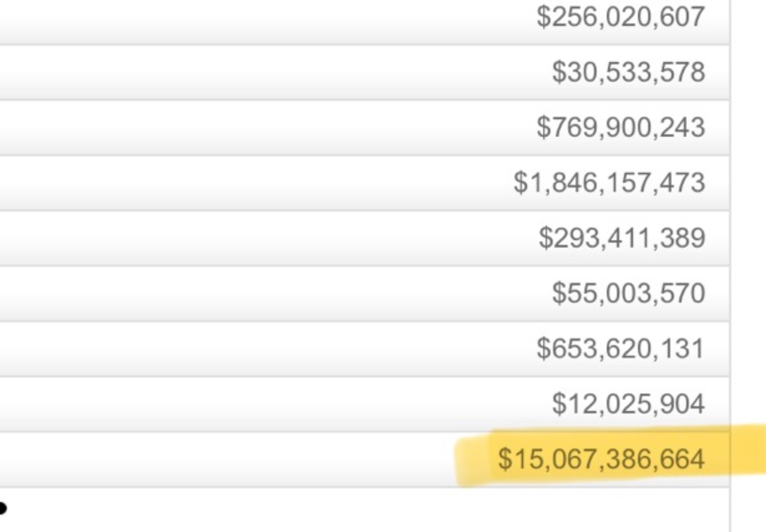This screenshot has width=766, height=532.
Task: Select the $55,003,570 amount
Action: pyautogui.click(x=628, y=293)
